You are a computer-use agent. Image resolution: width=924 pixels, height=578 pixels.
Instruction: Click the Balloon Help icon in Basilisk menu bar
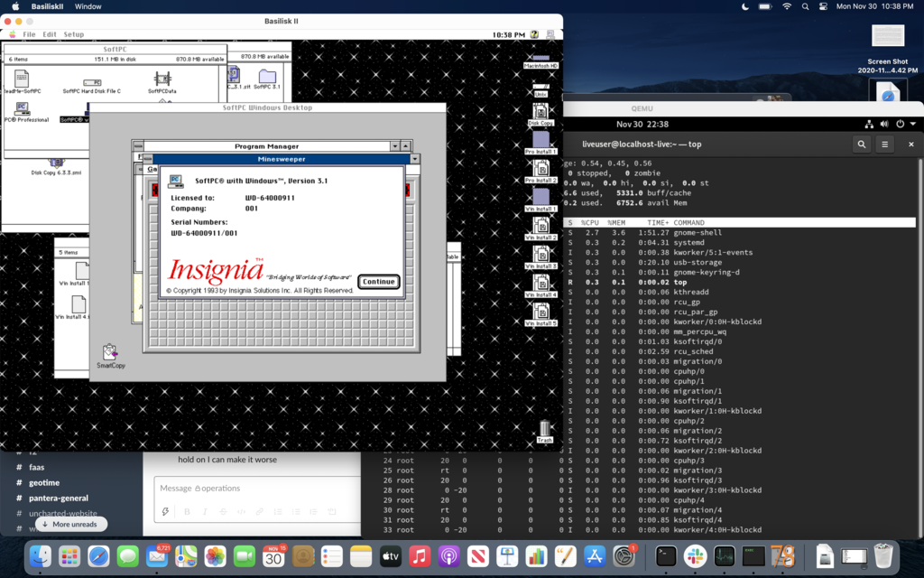point(534,35)
